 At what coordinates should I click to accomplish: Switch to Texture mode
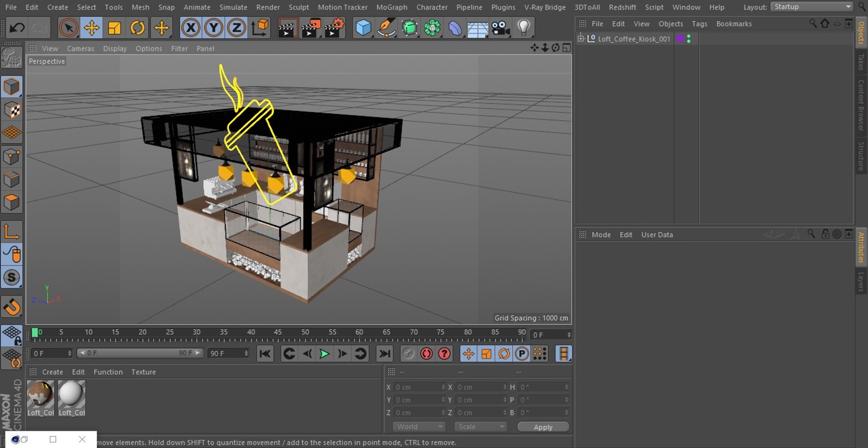[12, 110]
